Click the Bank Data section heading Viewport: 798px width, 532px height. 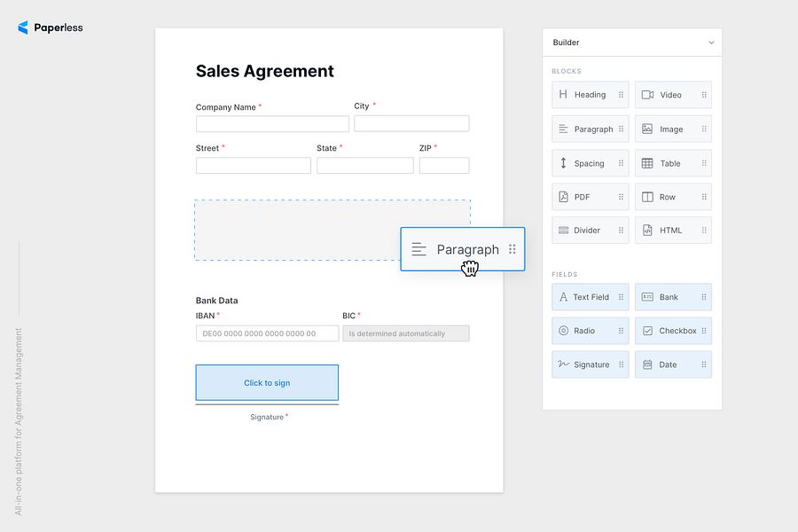pyautogui.click(x=217, y=301)
